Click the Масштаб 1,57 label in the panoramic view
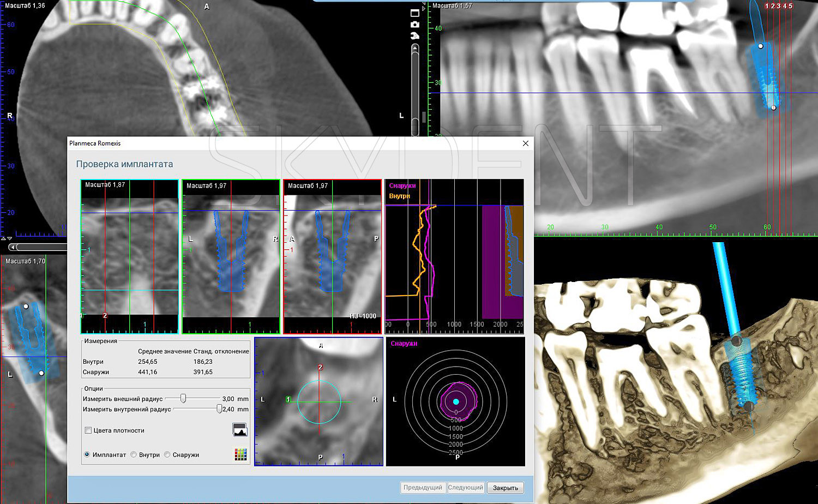818x504 pixels. point(452,5)
